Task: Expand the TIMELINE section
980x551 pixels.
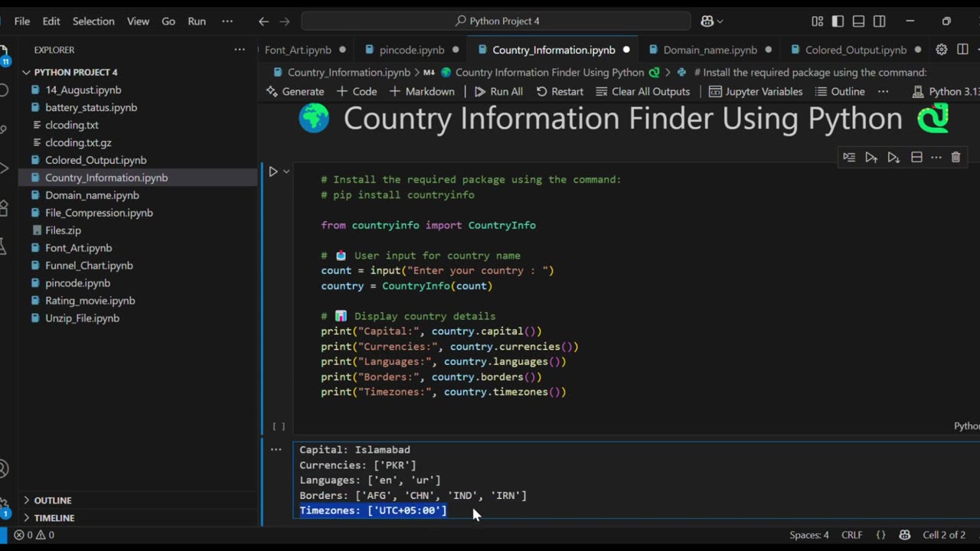Action: coord(54,518)
